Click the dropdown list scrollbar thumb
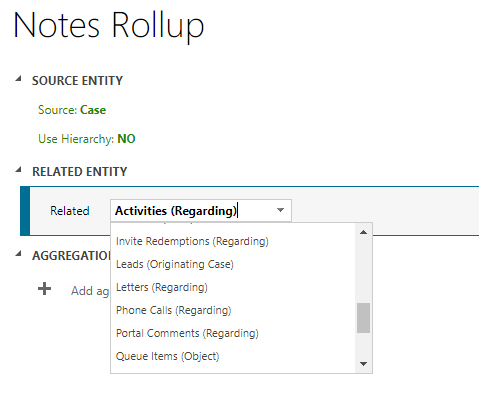This screenshot has width=479, height=402. pos(364,318)
